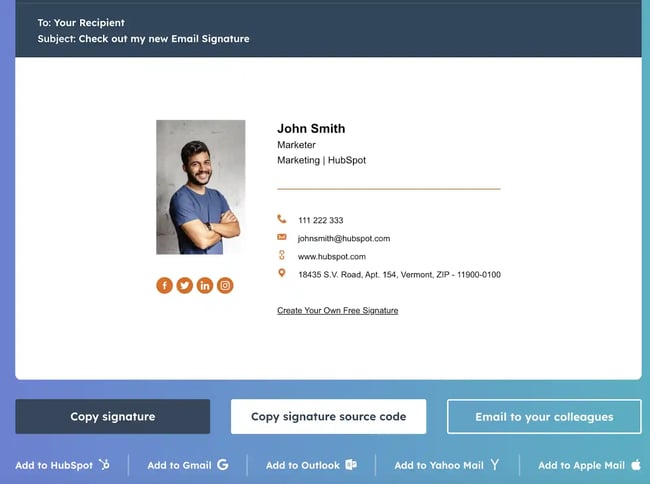650x484 pixels.
Task: Open the Instagram social icon
Action: 225,285
